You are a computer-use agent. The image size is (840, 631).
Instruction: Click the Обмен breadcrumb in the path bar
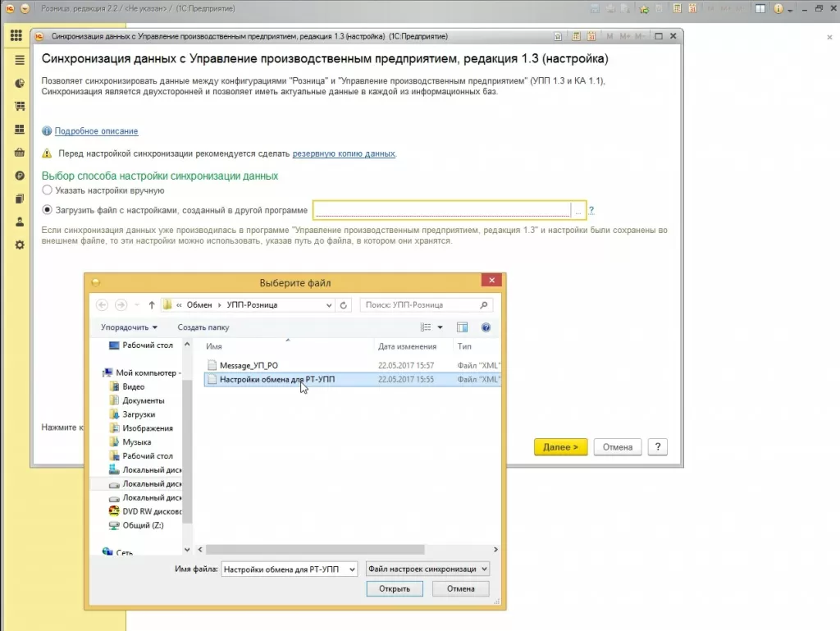199,304
